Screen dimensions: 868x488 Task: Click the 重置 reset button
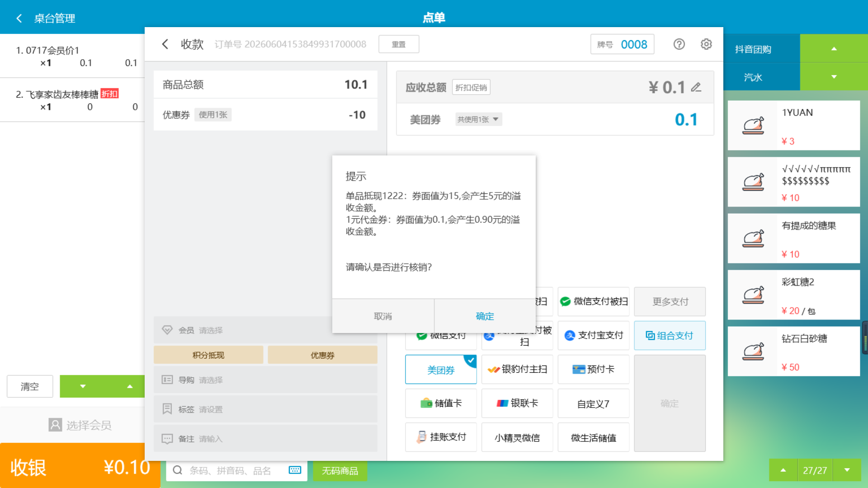click(399, 44)
